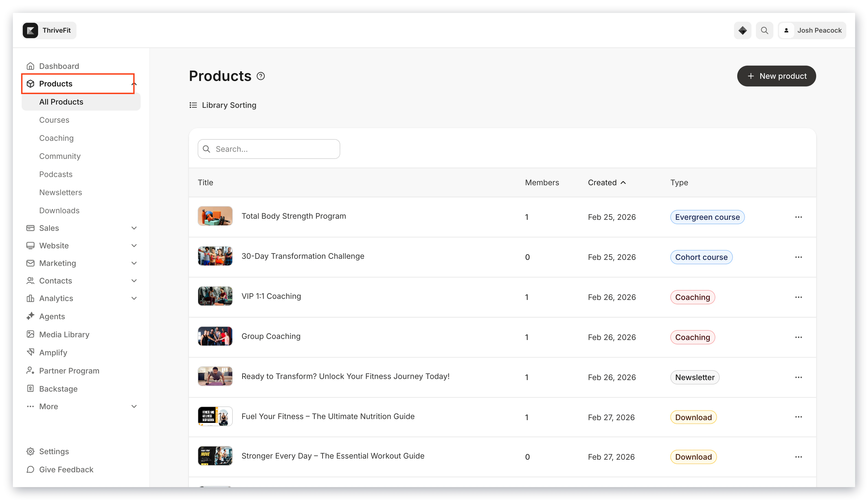Screen dimensions: 868x500
Task: Click the Backstage icon
Action: (30, 388)
